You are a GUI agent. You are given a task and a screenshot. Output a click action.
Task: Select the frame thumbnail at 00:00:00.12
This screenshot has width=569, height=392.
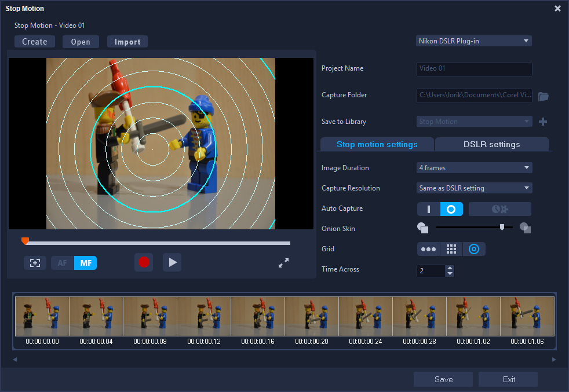(x=203, y=316)
